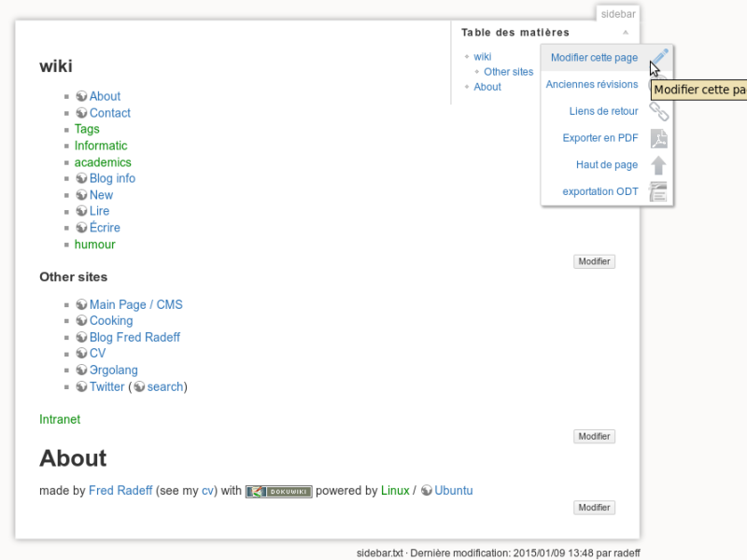
Task: Click the pencil edit page icon
Action: (x=660, y=57)
